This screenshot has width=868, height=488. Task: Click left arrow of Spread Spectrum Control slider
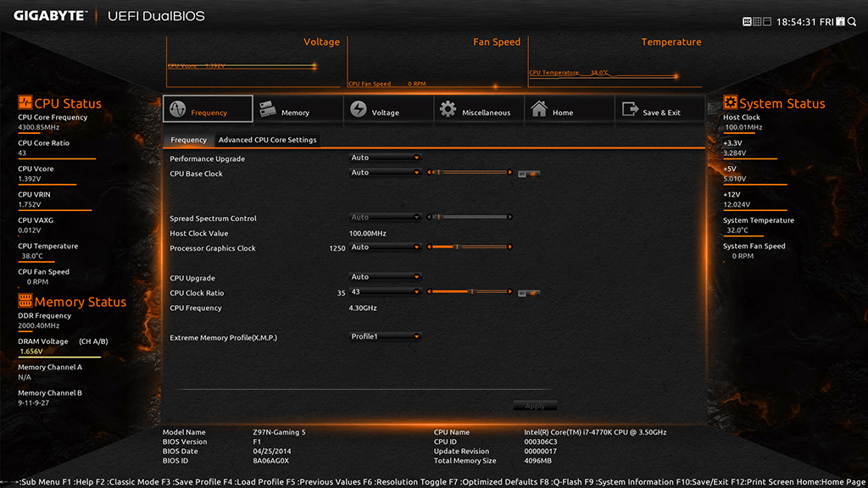[429, 217]
